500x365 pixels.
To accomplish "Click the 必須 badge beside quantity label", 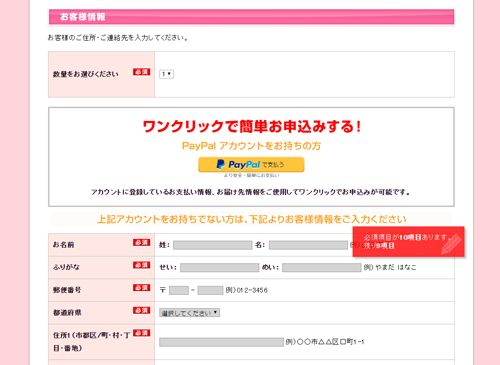I will tap(142, 72).
